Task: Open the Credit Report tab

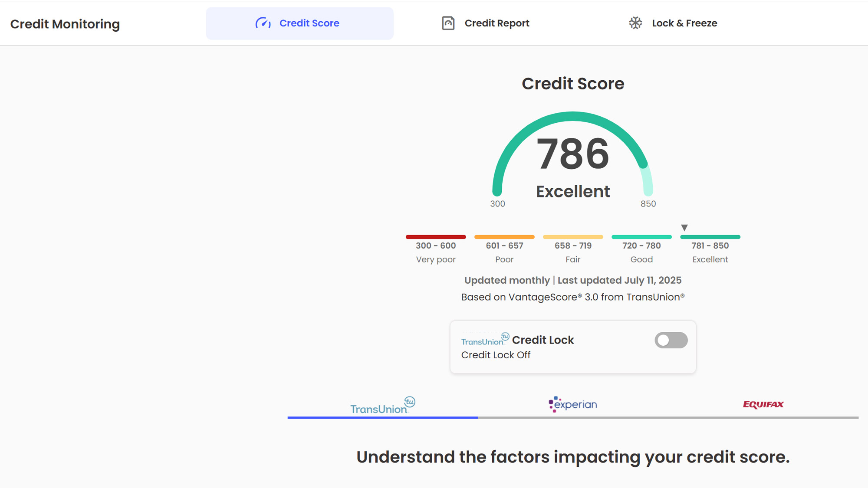Action: (496, 23)
